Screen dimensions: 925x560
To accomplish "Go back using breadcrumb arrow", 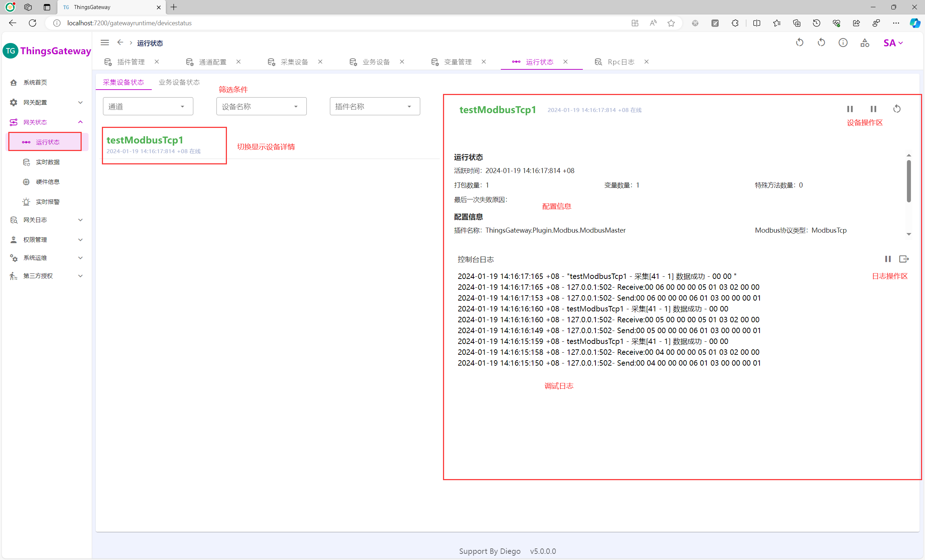I will (120, 43).
